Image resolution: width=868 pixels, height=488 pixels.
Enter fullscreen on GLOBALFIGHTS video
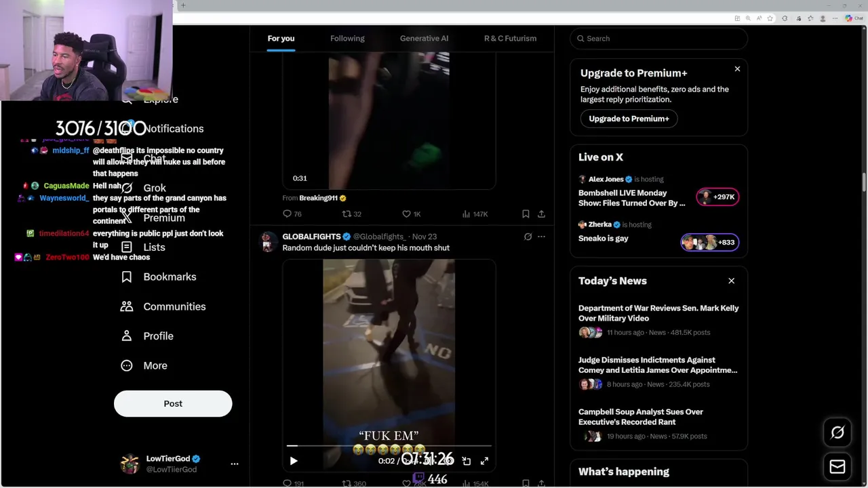click(484, 461)
